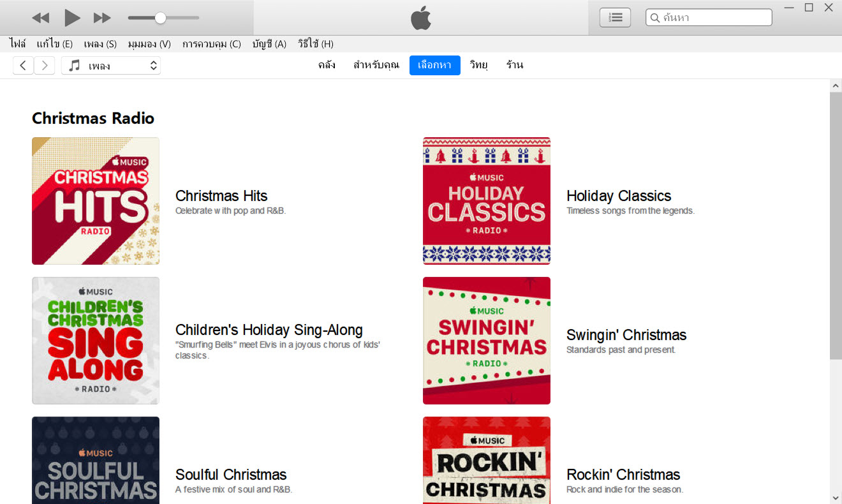842x504 pixels.
Task: Open the เพลง media type dropdown
Action: 111,65
